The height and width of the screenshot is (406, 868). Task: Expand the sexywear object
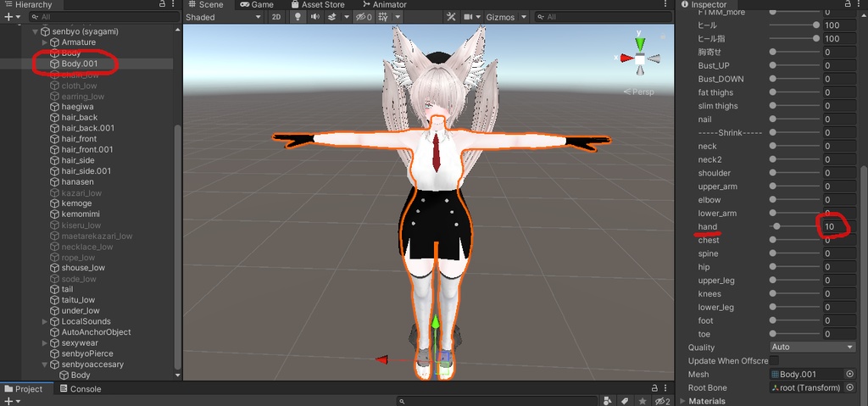tap(45, 343)
